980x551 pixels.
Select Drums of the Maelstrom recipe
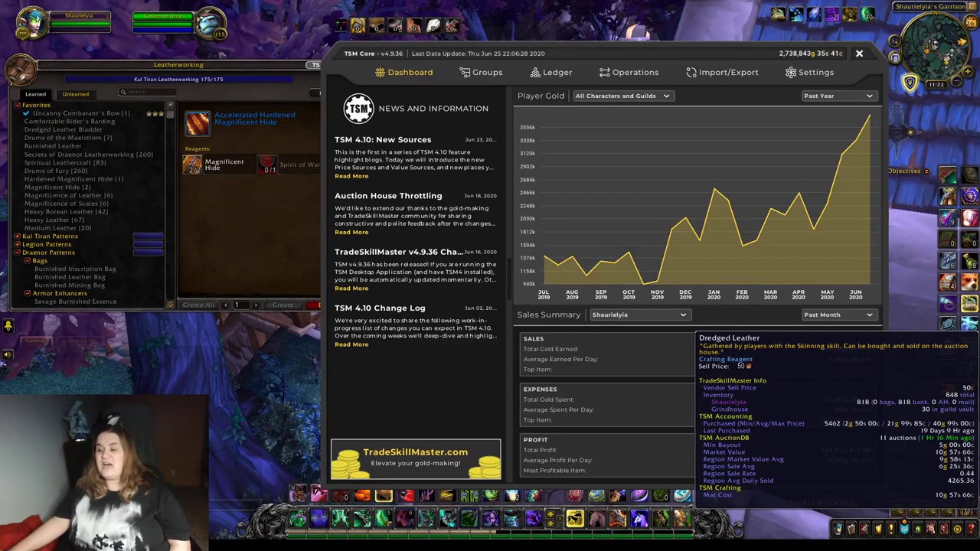[68, 138]
